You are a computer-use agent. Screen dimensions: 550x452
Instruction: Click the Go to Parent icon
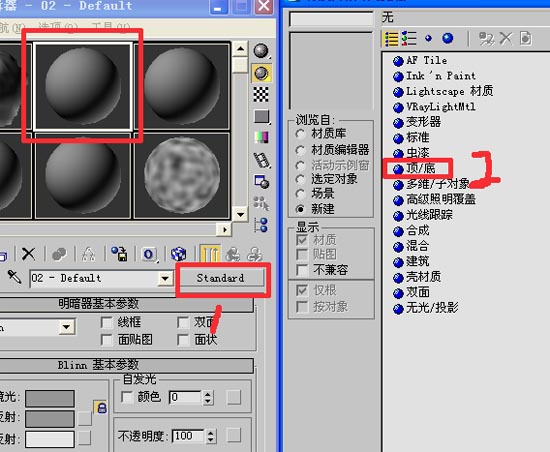tap(233, 254)
